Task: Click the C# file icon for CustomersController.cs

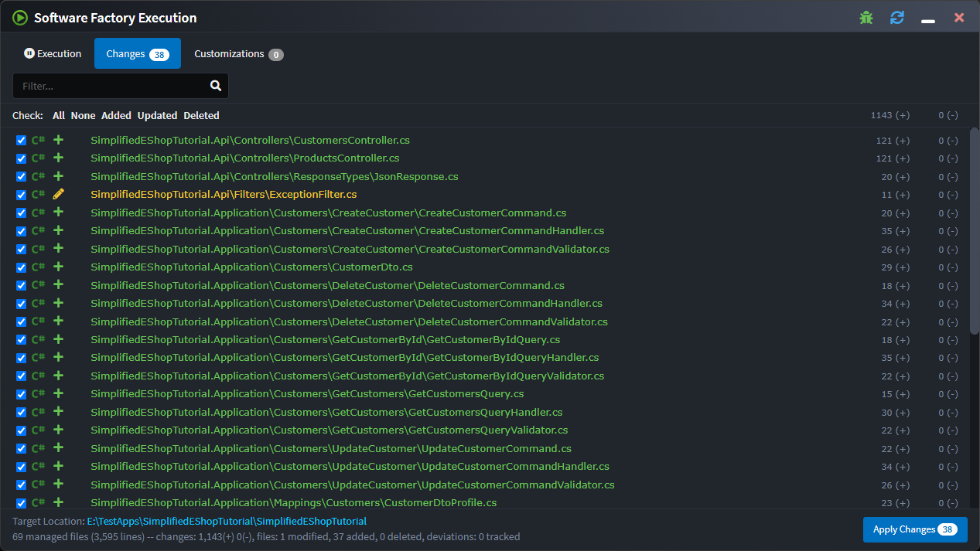Action: coord(38,140)
